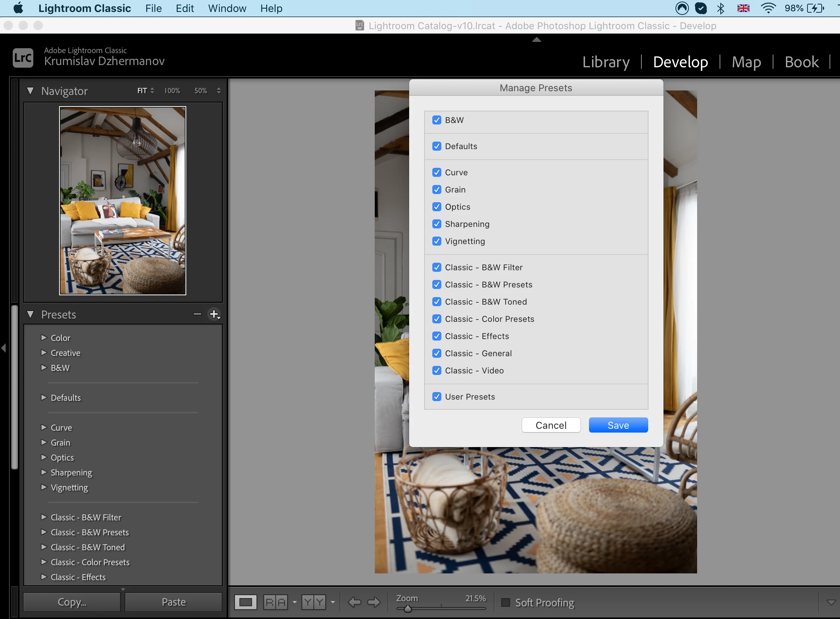Switch to the Library module

coord(606,62)
